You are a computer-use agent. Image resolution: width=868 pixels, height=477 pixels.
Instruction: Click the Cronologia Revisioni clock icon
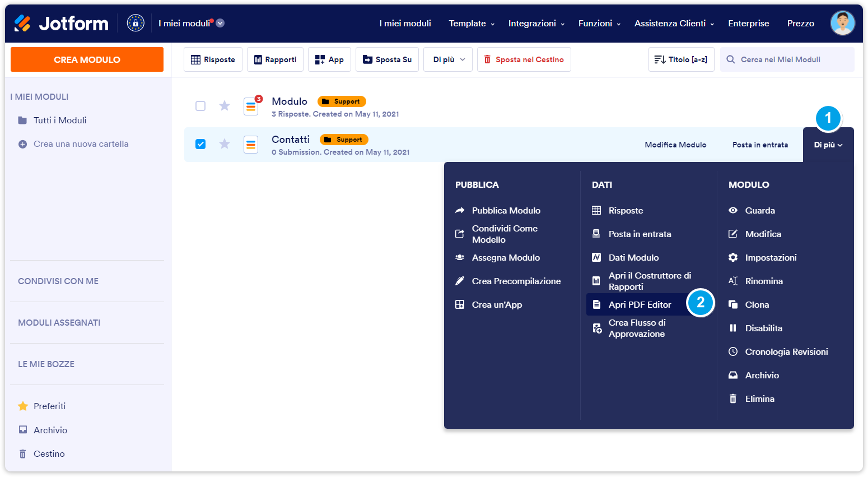tap(733, 352)
